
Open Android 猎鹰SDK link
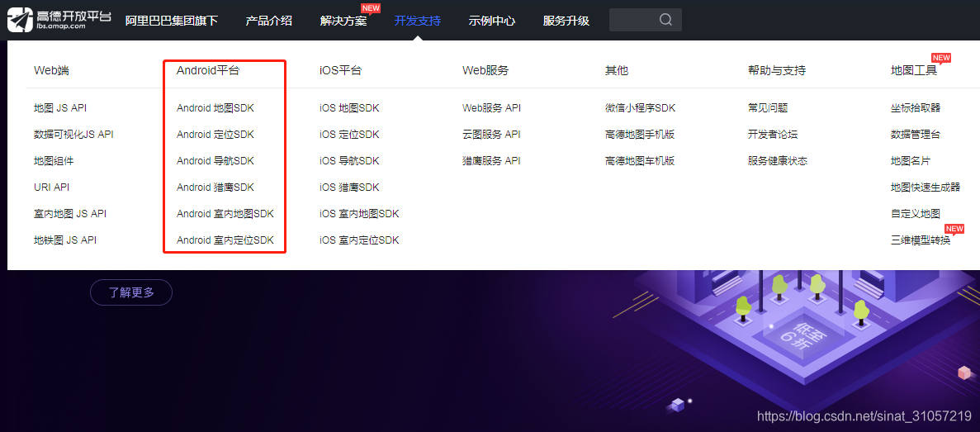tap(215, 187)
